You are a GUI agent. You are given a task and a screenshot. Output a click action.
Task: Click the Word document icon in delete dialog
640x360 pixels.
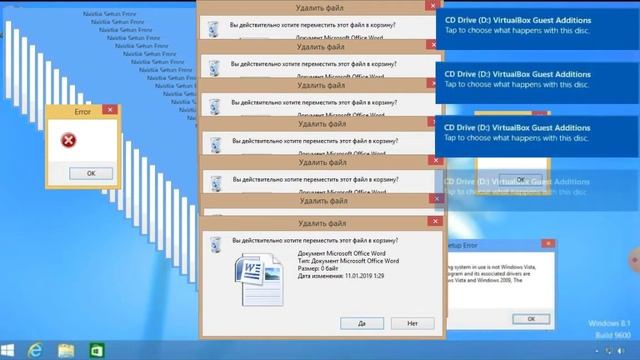click(259, 279)
